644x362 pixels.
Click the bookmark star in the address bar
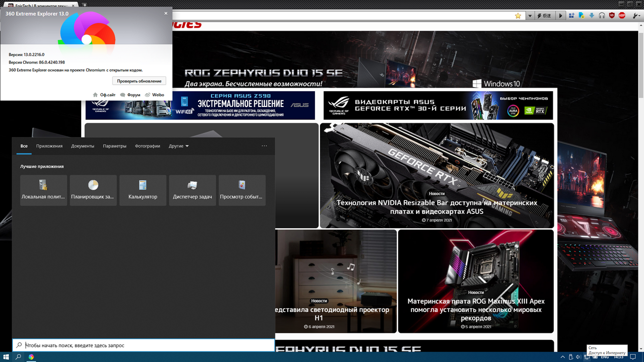tap(518, 16)
